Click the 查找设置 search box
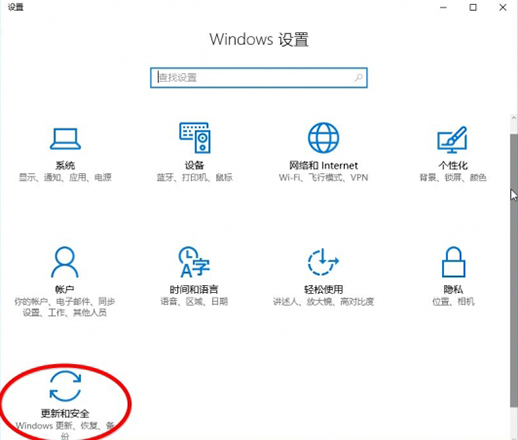 [259, 78]
